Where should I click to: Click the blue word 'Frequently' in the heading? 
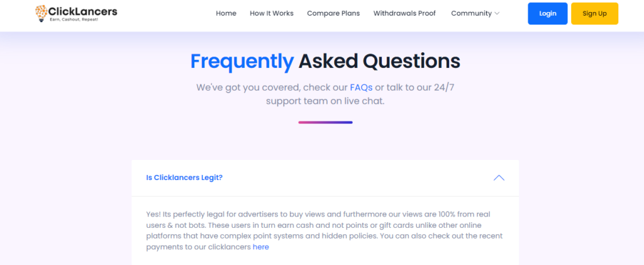[242, 61]
